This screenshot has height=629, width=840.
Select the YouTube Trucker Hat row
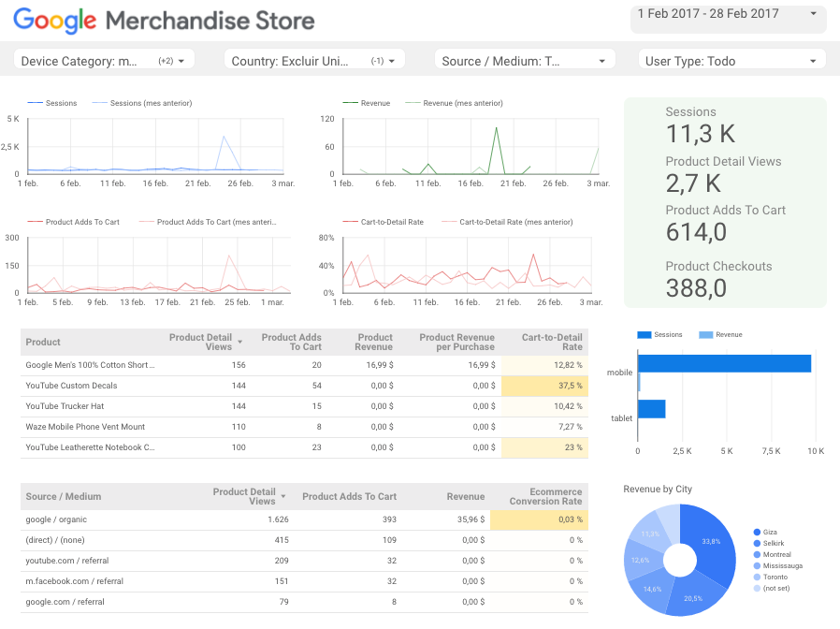click(304, 406)
